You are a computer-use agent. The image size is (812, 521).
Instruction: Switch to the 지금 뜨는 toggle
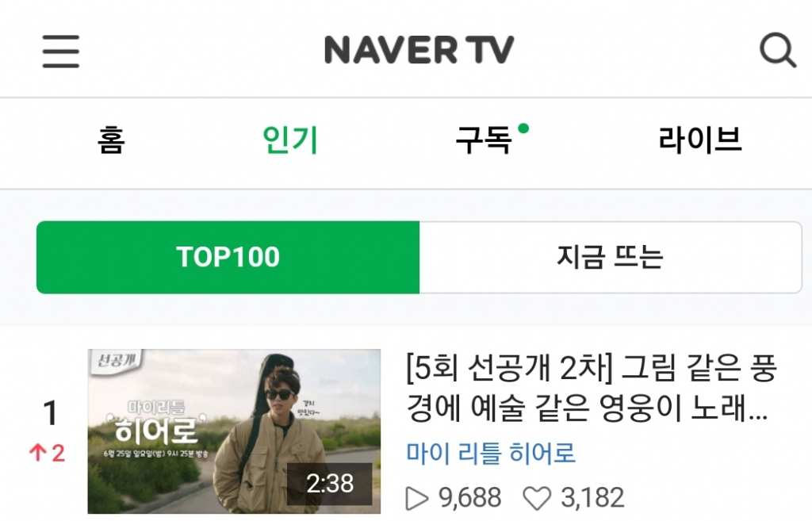(x=611, y=257)
